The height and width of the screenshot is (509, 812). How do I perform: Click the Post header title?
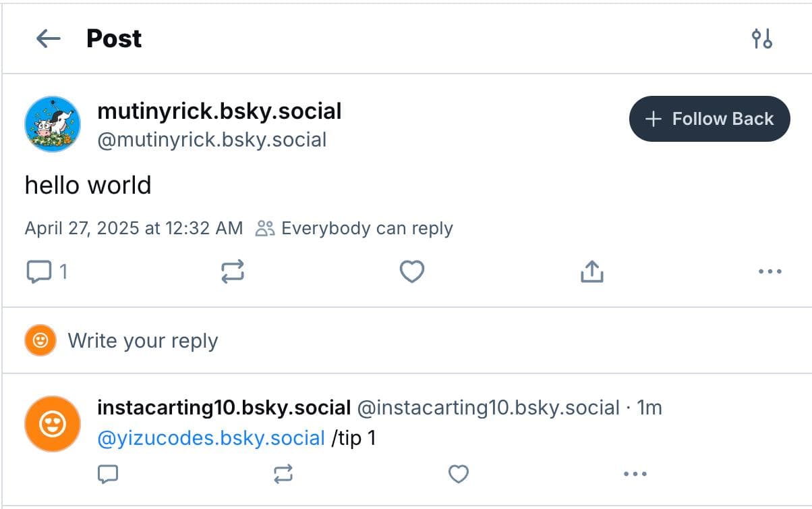click(x=113, y=38)
